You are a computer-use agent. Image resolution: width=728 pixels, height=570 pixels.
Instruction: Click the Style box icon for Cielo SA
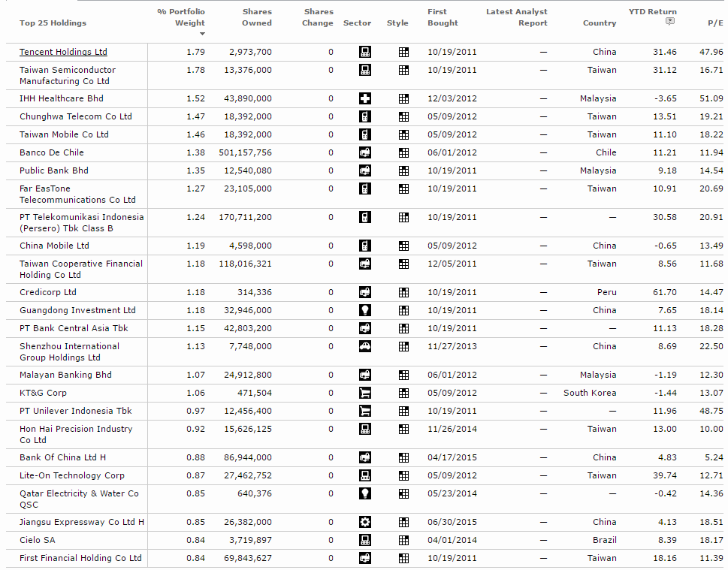[403, 540]
